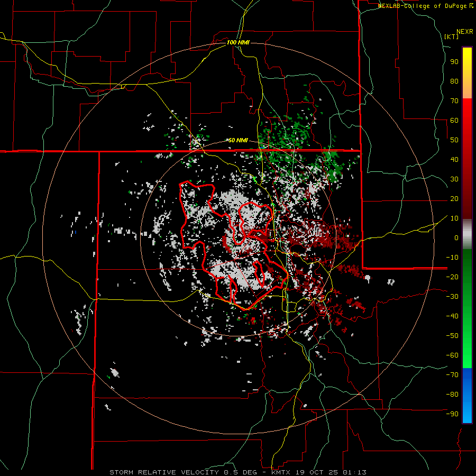
Task: Select the 0 value on velocity scale
Action: 456,237
